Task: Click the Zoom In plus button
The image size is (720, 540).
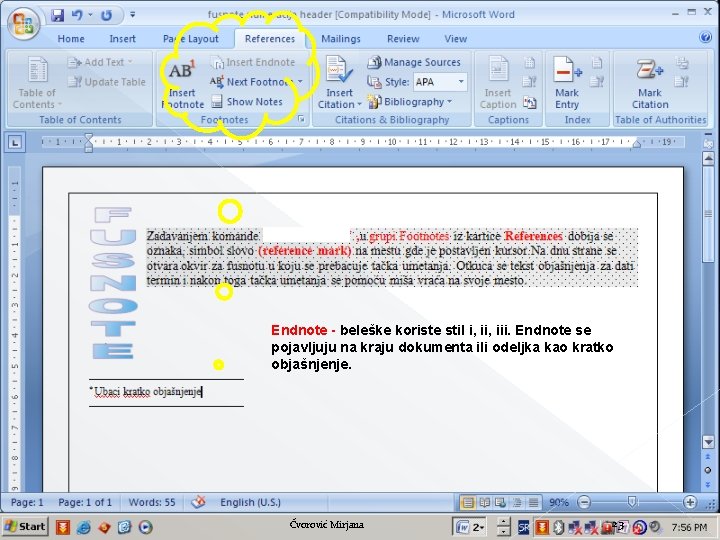Action: pos(690,502)
